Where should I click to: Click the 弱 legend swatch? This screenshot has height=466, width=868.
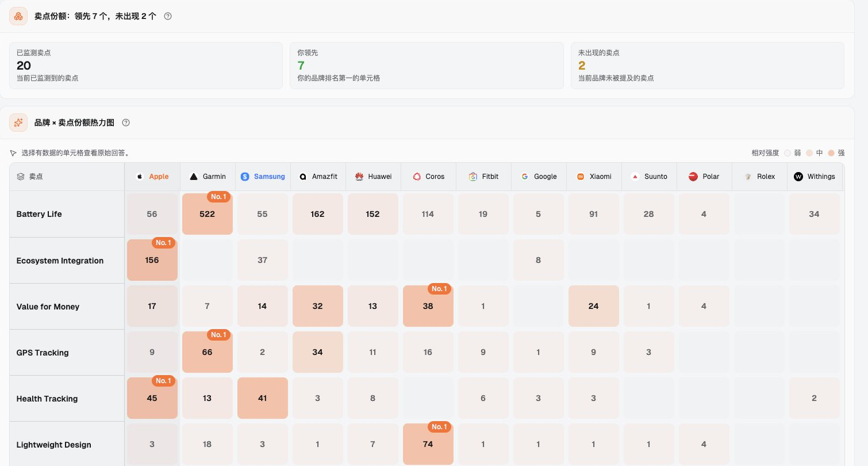[788, 153]
